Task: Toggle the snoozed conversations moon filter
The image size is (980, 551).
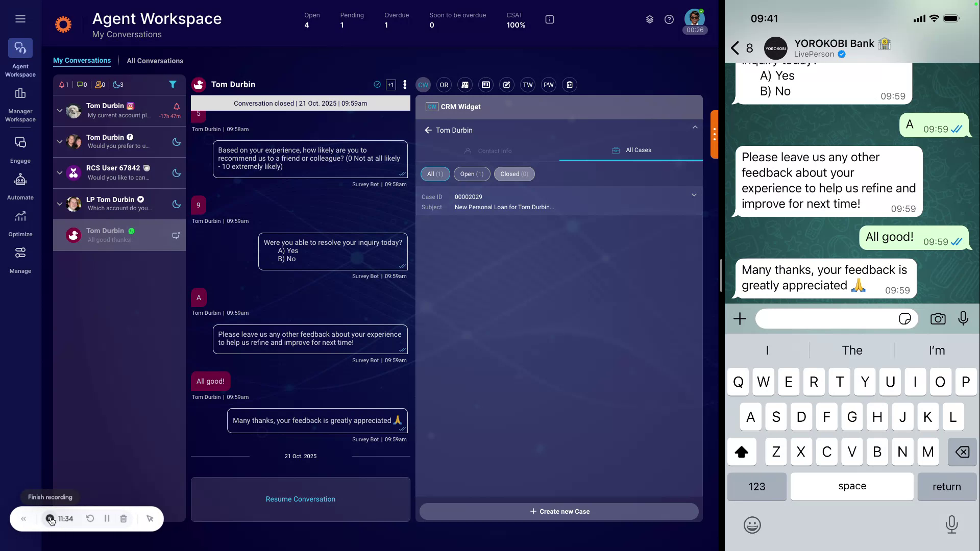Action: [118, 85]
